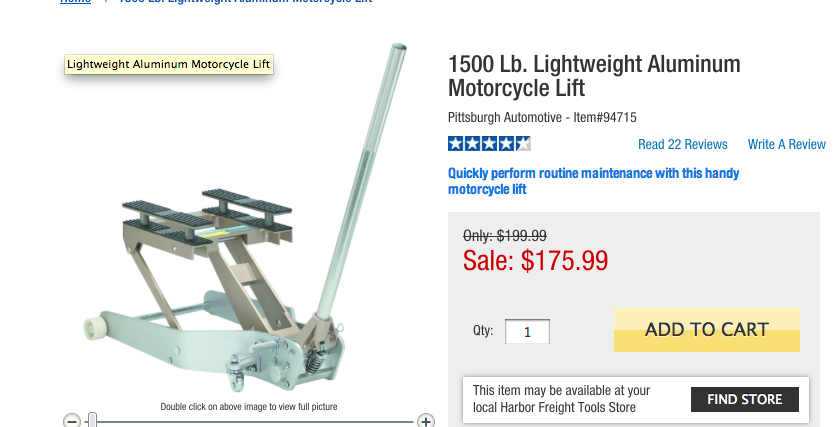Screen dimensions: 838x427
Task: Open the Write A Review link
Action: click(786, 144)
